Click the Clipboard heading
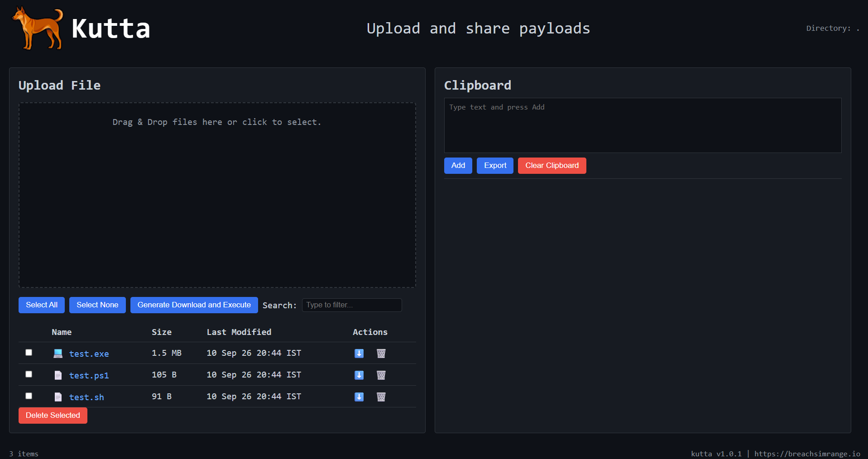The height and width of the screenshot is (459, 868). (x=478, y=85)
